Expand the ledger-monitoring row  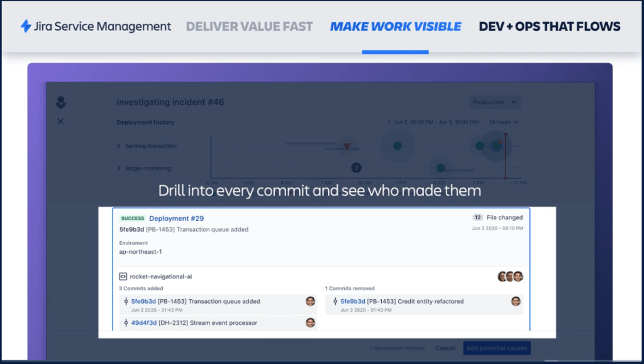pos(118,168)
